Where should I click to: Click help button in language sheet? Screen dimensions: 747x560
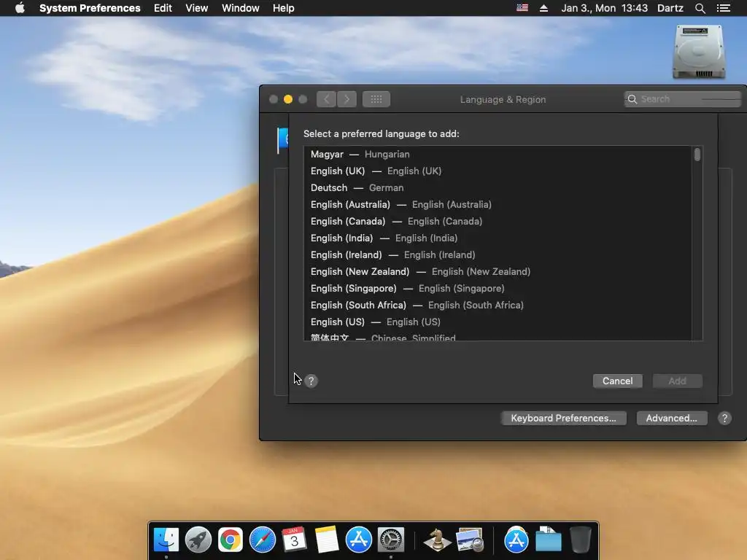pyautogui.click(x=311, y=381)
